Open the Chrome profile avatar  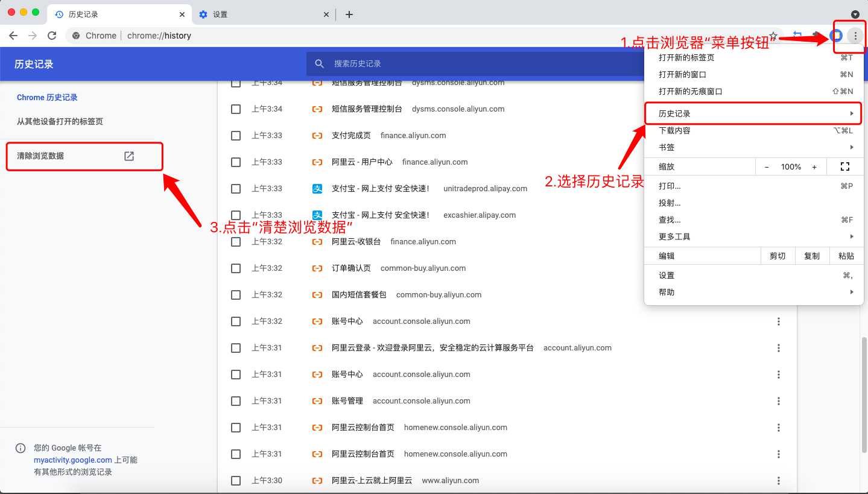(x=836, y=36)
